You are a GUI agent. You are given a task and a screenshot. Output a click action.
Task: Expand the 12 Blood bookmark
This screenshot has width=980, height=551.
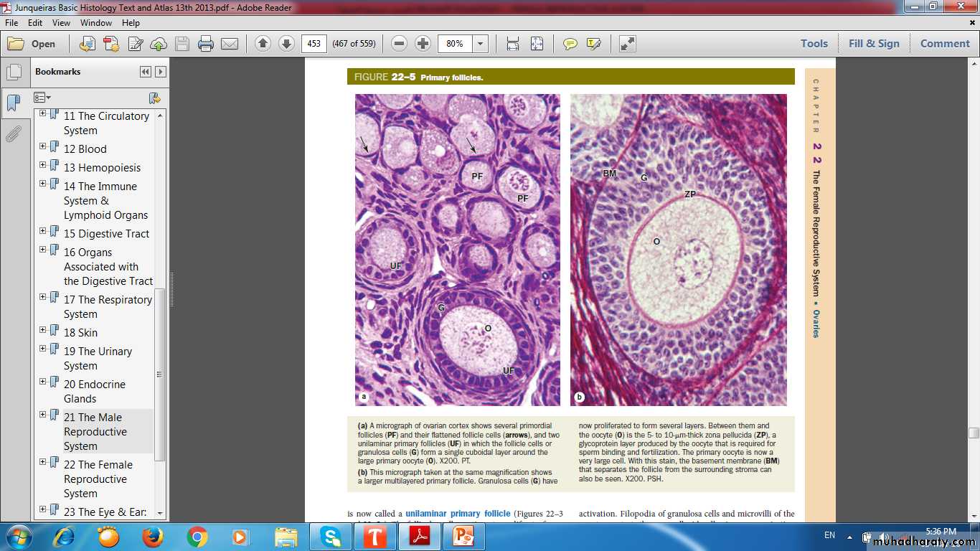pos(43,146)
